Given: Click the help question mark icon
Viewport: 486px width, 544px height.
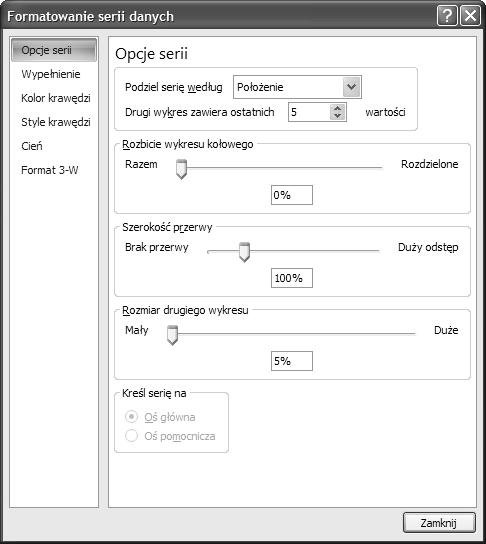Looking at the screenshot, I should (x=447, y=16).
